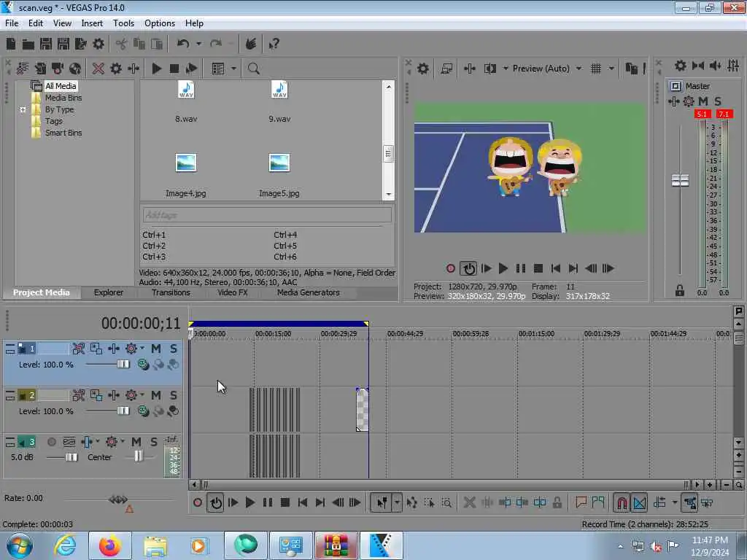Create a new project with toolbar icon
The height and width of the screenshot is (560, 747).
point(11,44)
